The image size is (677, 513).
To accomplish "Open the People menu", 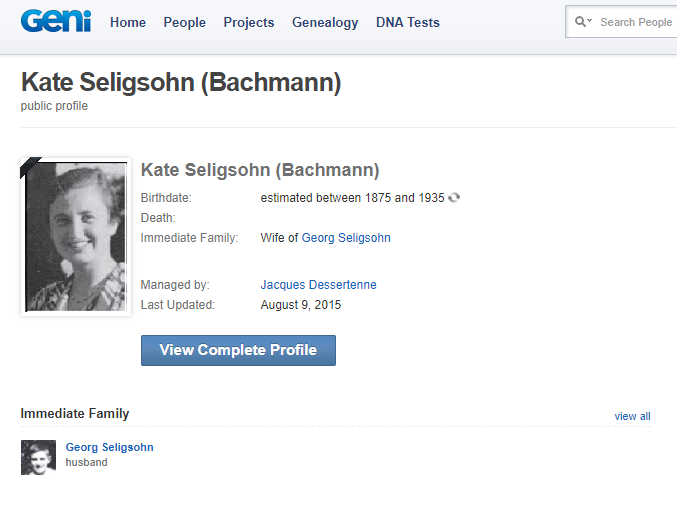I will pyautogui.click(x=184, y=22).
